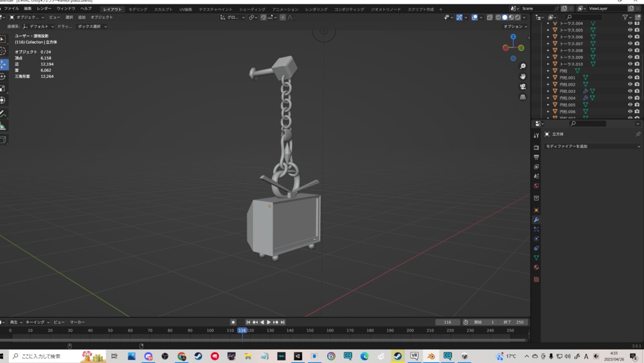Switch to アニメーション workspace tab
The width and height of the screenshot is (644, 363).
click(x=286, y=9)
